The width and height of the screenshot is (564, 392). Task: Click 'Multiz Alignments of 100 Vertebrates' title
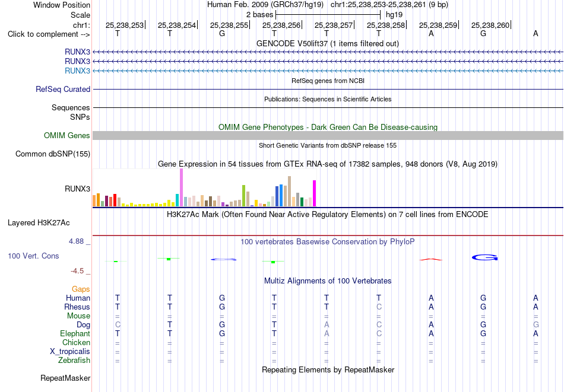(328, 281)
